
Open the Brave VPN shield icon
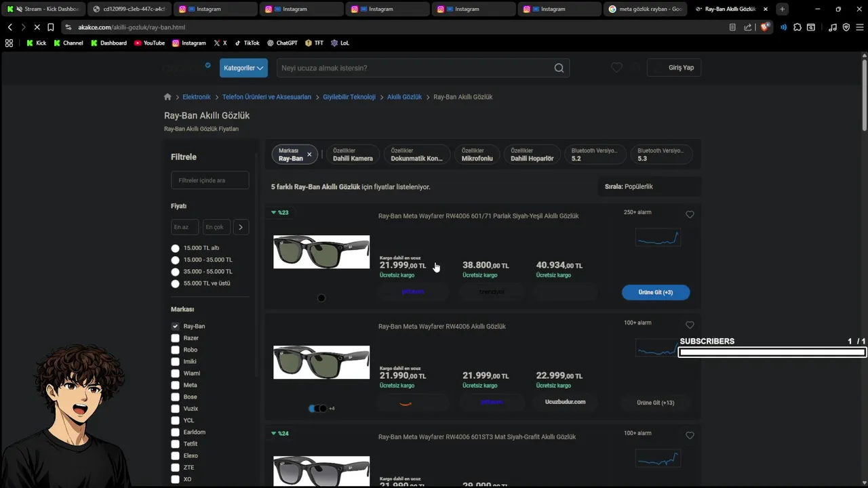[846, 27]
